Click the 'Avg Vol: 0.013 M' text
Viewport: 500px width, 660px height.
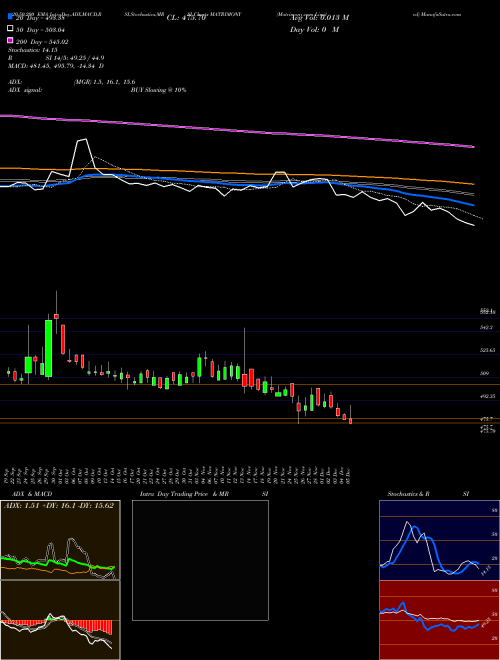pyautogui.click(x=319, y=18)
